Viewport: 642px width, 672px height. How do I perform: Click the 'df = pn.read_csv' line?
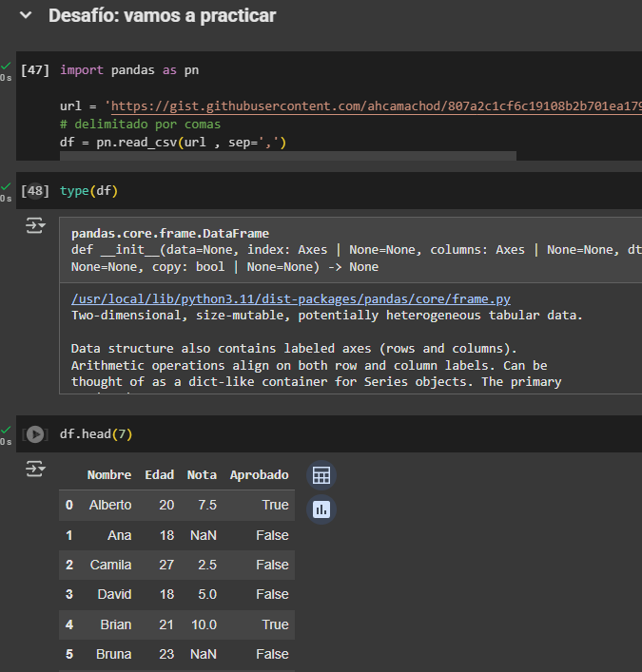(173, 143)
